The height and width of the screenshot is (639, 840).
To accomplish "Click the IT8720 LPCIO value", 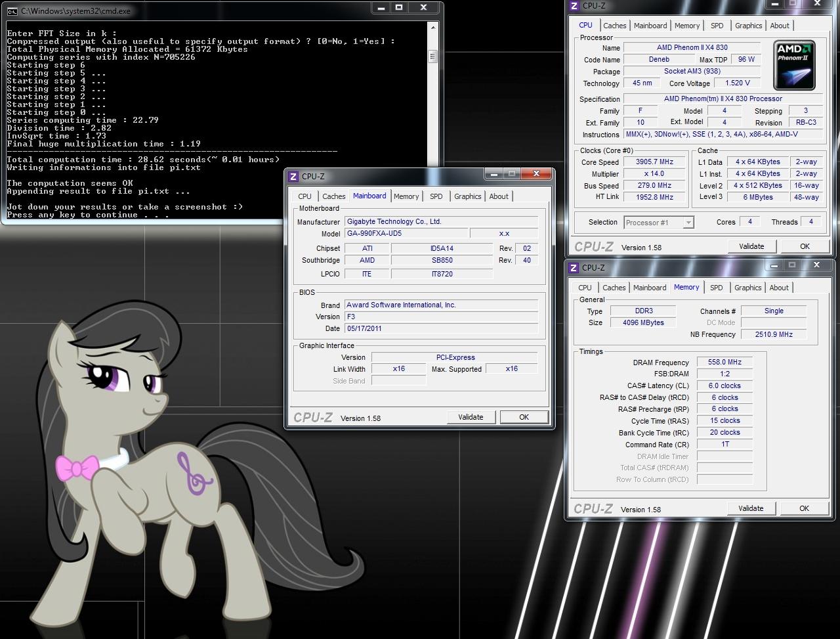I will pos(442,274).
